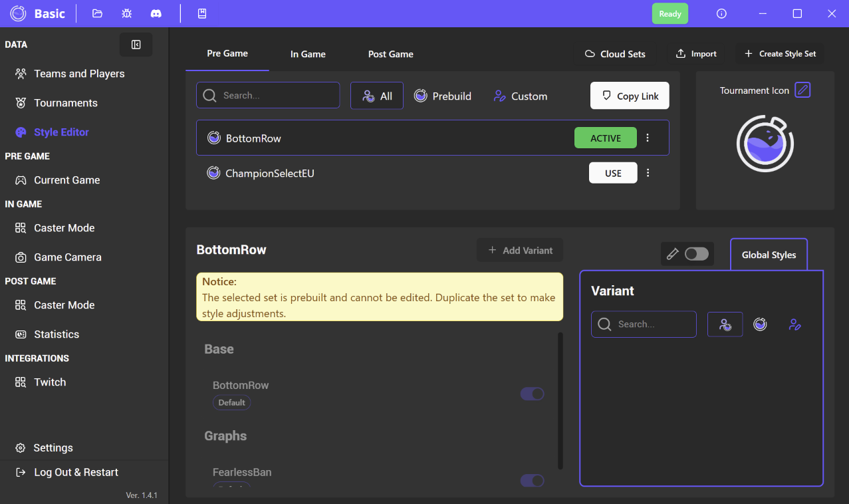Switch to the Post Game tab
849x504 pixels.
(x=390, y=54)
